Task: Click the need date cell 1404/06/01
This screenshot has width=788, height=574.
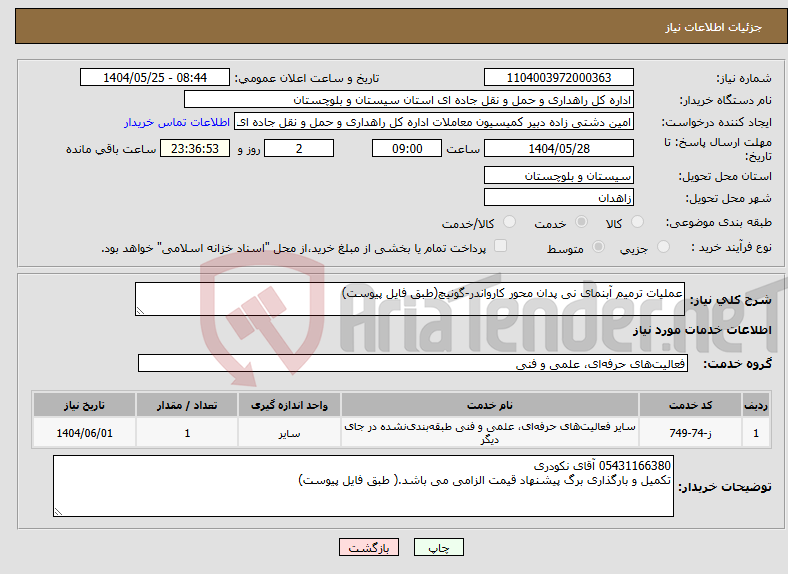Action: coord(84,433)
